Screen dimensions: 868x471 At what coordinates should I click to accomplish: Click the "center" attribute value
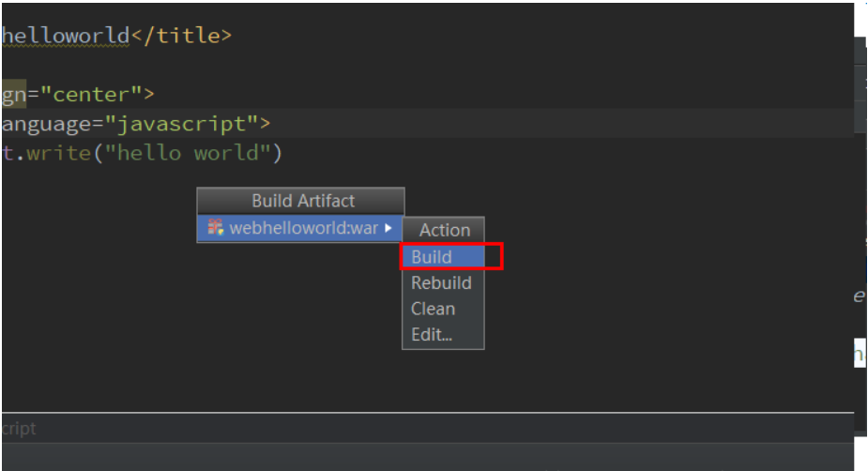coord(96,94)
